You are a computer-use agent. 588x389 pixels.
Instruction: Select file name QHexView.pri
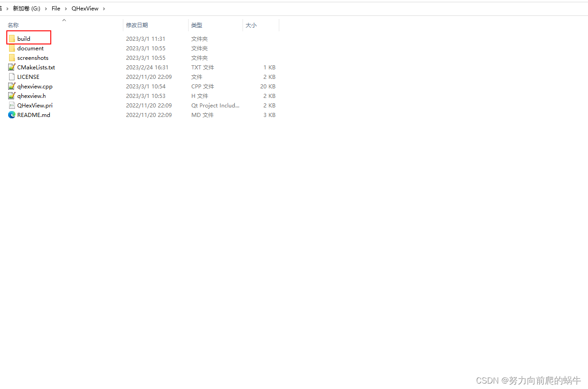(35, 105)
